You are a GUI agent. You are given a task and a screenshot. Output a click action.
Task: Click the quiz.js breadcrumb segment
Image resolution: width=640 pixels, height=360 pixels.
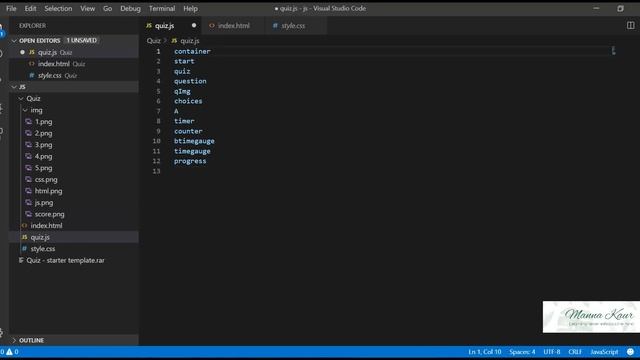(190, 40)
